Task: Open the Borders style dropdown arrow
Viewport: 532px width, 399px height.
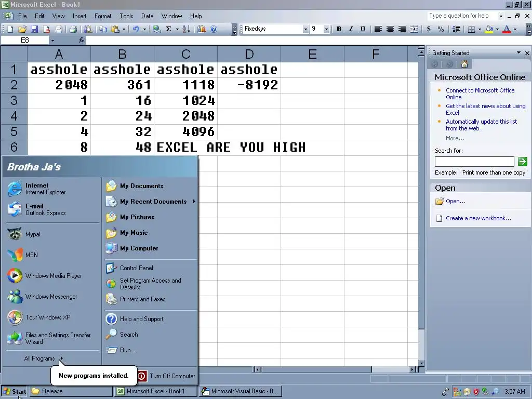Action: tap(480, 29)
